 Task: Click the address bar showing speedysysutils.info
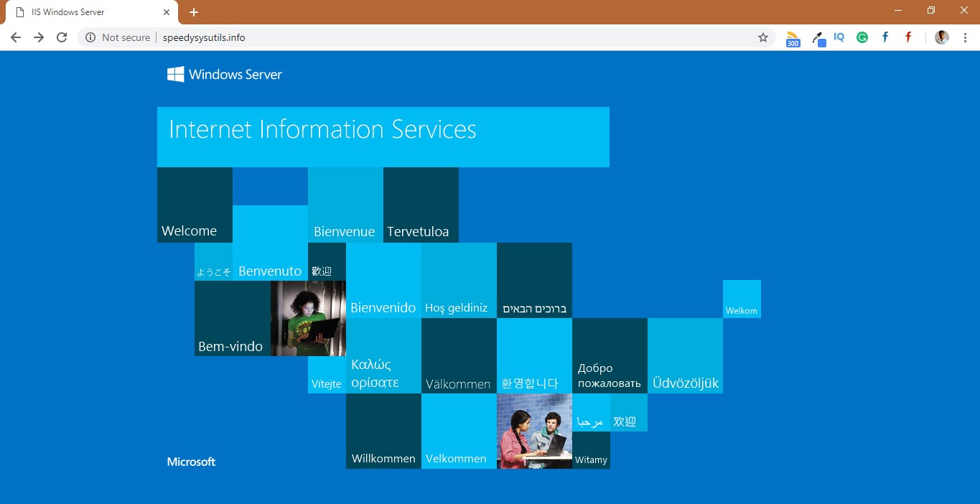coord(431,37)
